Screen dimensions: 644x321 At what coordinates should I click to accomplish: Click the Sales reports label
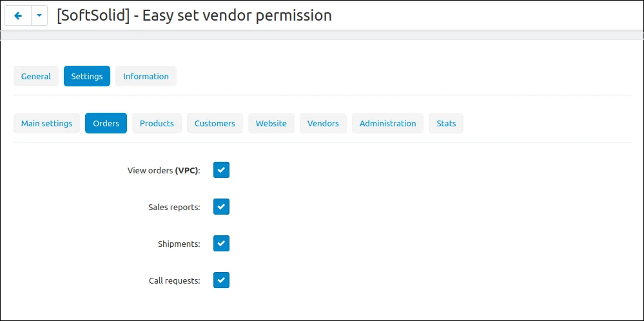coord(174,208)
